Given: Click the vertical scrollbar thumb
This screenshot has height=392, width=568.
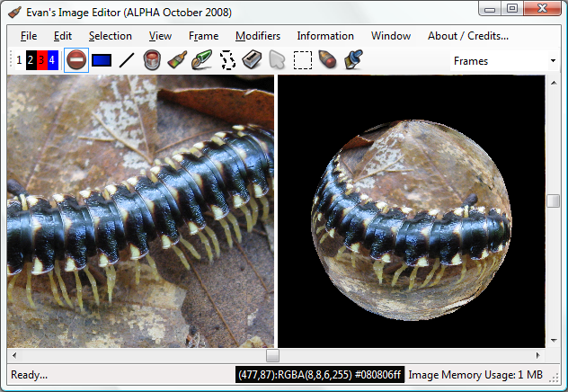Looking at the screenshot, I should click(554, 201).
